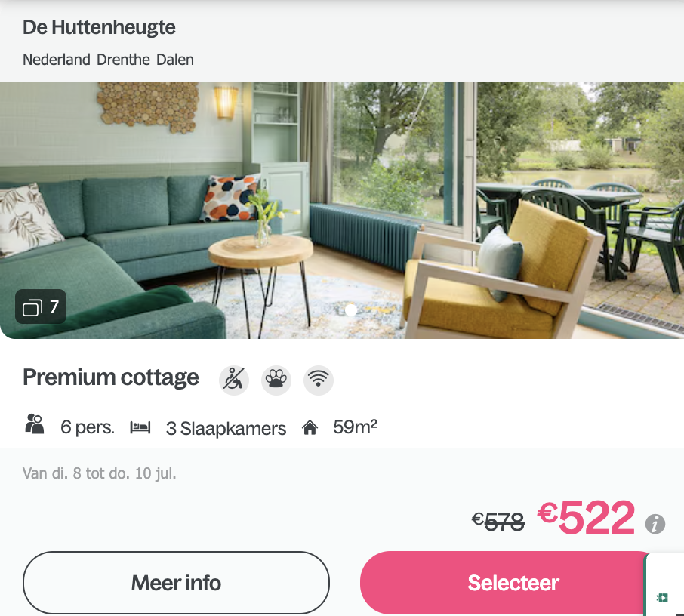Click the price information icon
Image resolution: width=684 pixels, height=616 pixels.
[x=655, y=523]
